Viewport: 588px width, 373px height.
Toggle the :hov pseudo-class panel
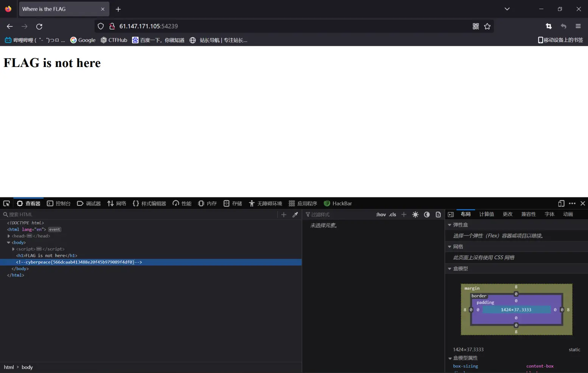coord(381,214)
